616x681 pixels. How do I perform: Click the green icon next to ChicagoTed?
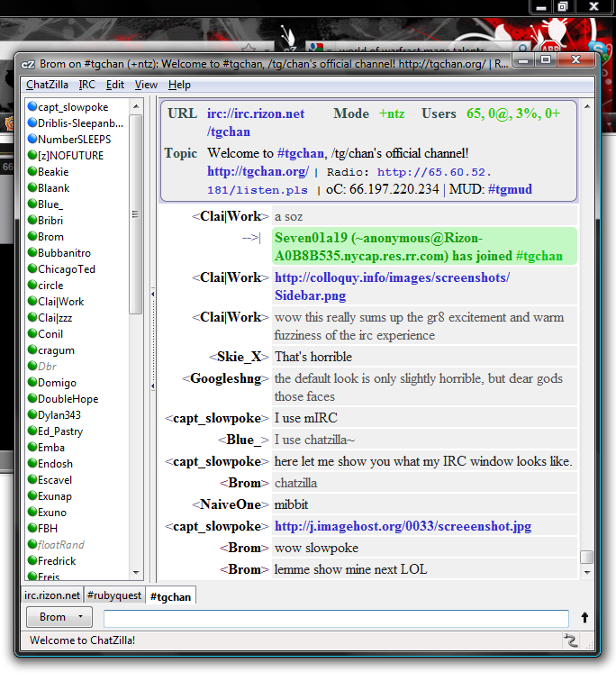pos(32,269)
